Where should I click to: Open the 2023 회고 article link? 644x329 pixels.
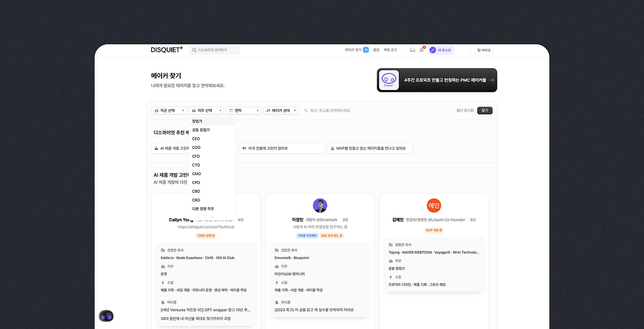[314, 310]
